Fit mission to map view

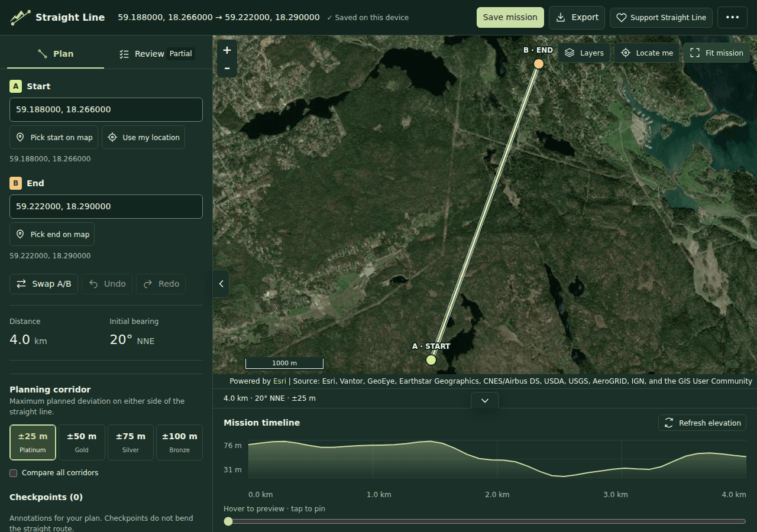717,53
